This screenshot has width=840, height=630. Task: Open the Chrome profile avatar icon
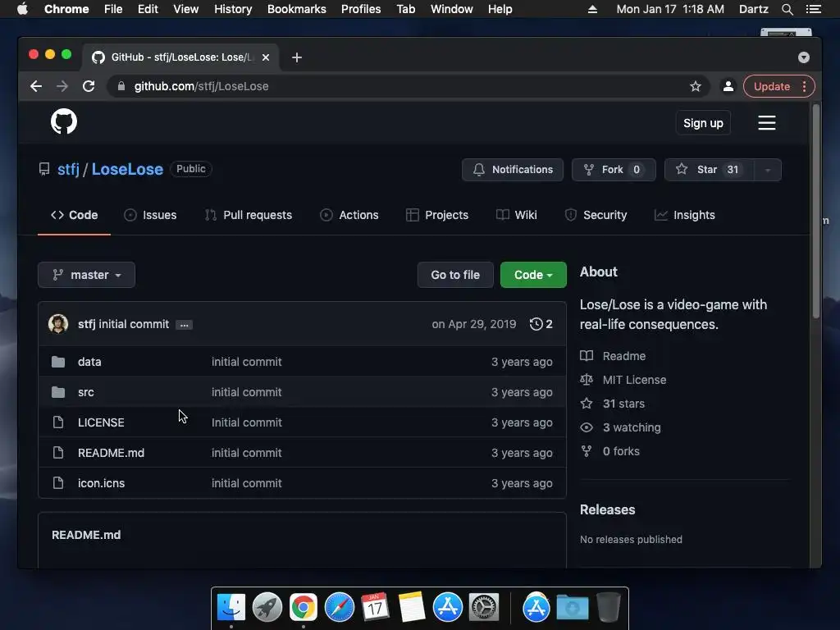coord(728,86)
